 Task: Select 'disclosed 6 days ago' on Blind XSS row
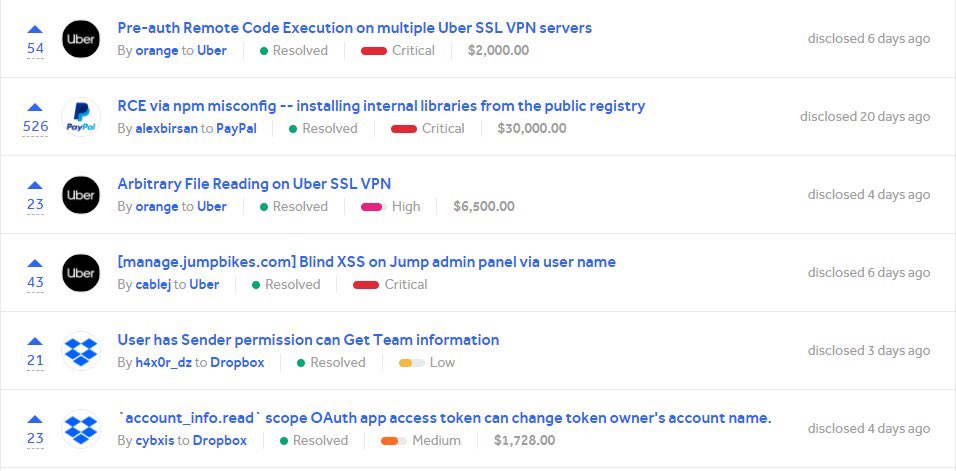(869, 272)
